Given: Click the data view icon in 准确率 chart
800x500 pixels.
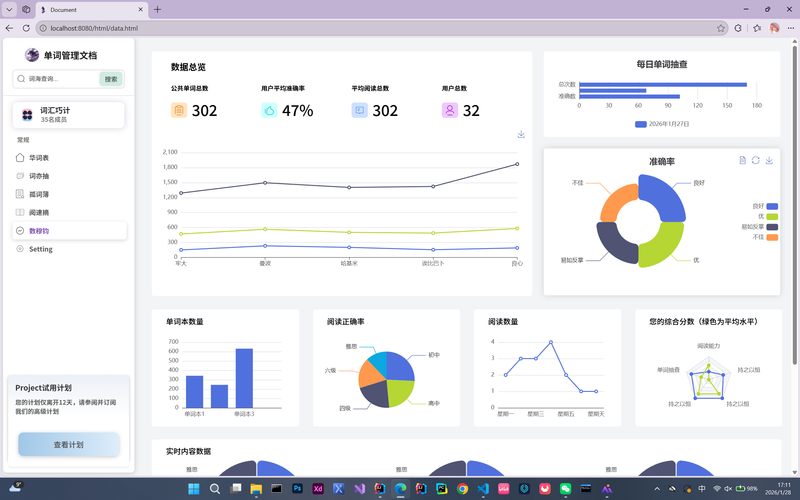Looking at the screenshot, I should coord(742,160).
